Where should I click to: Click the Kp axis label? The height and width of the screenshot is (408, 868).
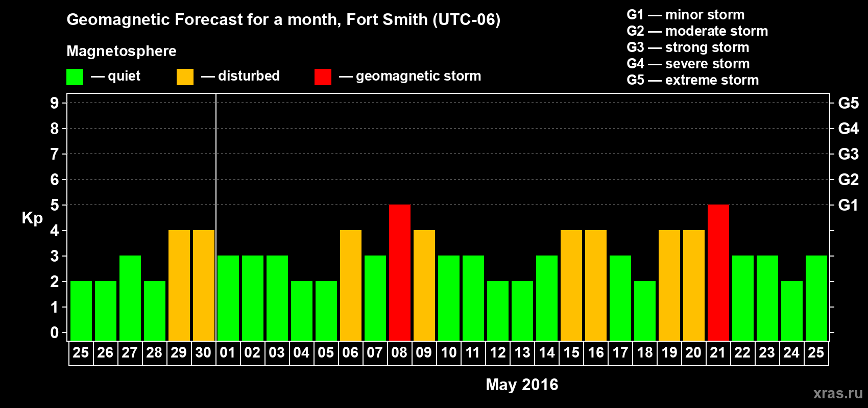(32, 218)
